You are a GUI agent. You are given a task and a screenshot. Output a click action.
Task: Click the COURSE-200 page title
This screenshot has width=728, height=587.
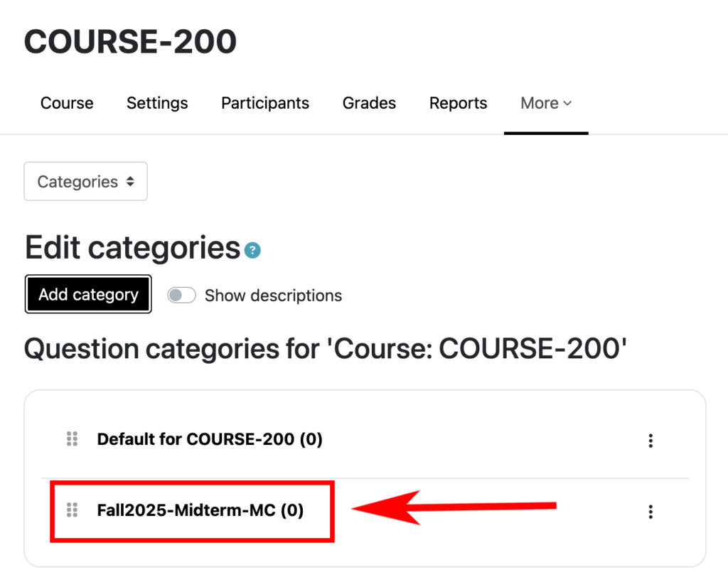coord(130,42)
